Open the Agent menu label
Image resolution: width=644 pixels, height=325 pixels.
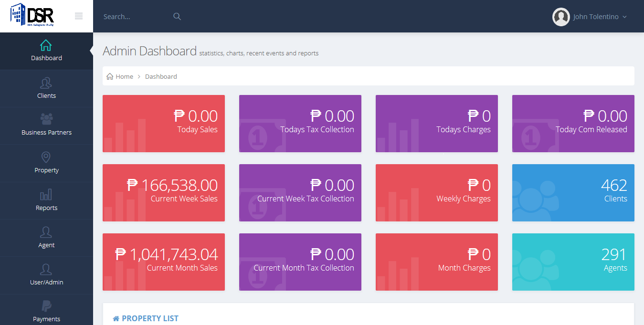tap(46, 245)
